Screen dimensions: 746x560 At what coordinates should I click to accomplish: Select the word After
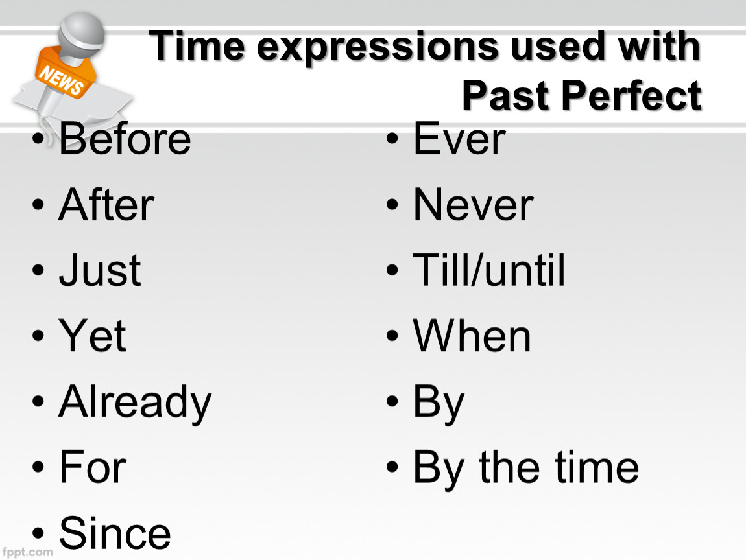tap(106, 205)
